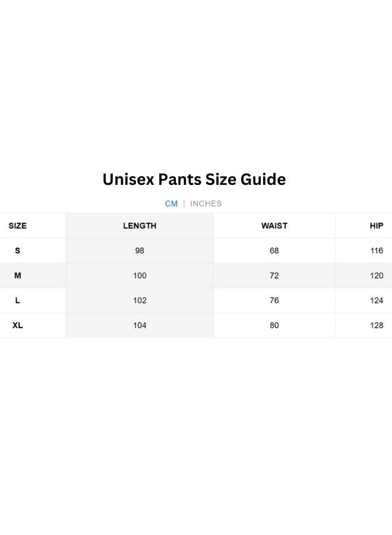Screen dimensions: 392x535
Task: Select the S size row label
Action: [17, 251]
